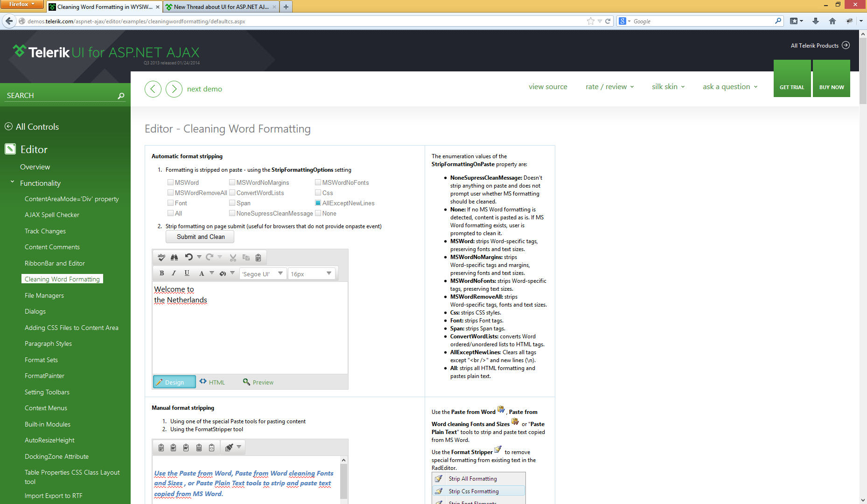Select Strip Css Formatting menu entry
Viewport: 867px width, 504px height.
pyautogui.click(x=479, y=491)
